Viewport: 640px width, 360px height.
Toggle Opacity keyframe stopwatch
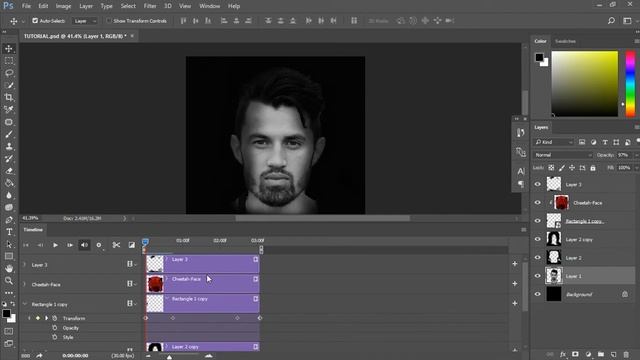point(55,328)
